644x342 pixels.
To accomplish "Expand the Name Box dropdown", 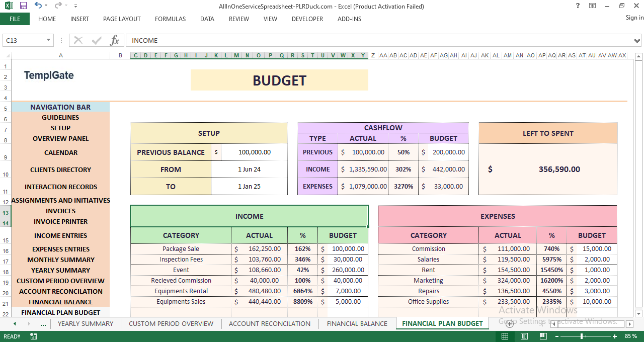I will tap(49, 40).
